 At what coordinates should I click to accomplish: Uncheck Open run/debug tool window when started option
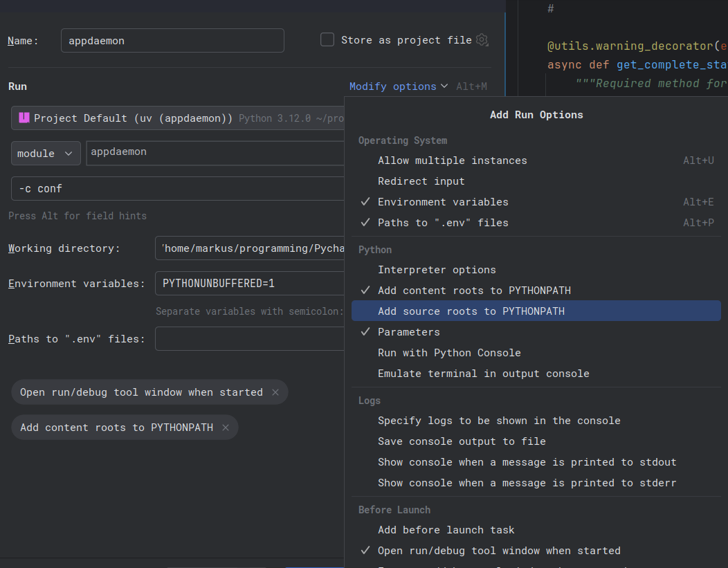[536, 551]
